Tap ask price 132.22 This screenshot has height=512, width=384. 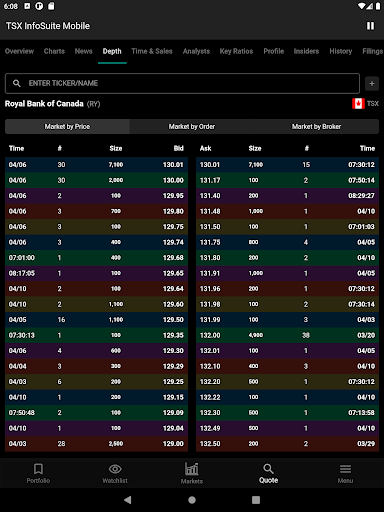click(x=210, y=397)
